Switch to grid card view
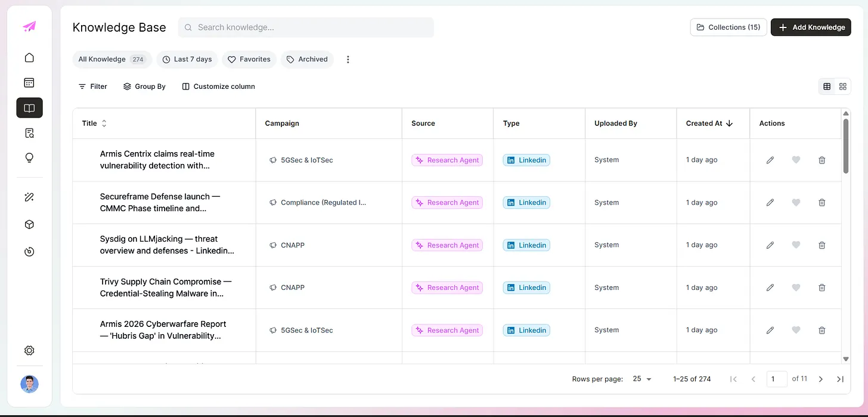This screenshot has height=417, width=868. point(842,87)
